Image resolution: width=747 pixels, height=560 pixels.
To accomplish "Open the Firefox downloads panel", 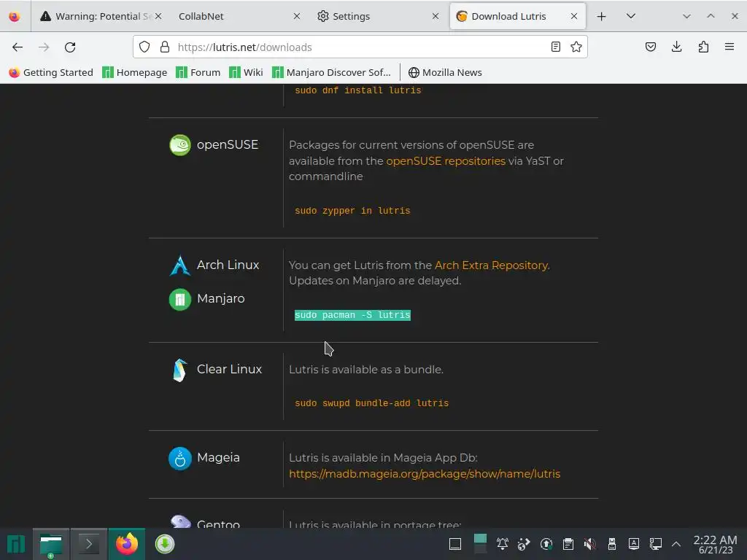I will [x=676, y=47].
